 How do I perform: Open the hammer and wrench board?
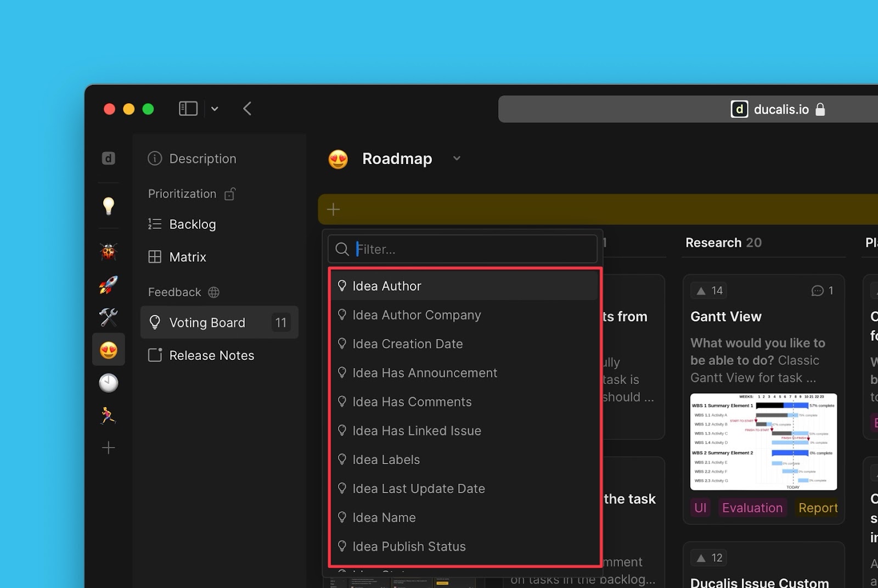(x=109, y=317)
